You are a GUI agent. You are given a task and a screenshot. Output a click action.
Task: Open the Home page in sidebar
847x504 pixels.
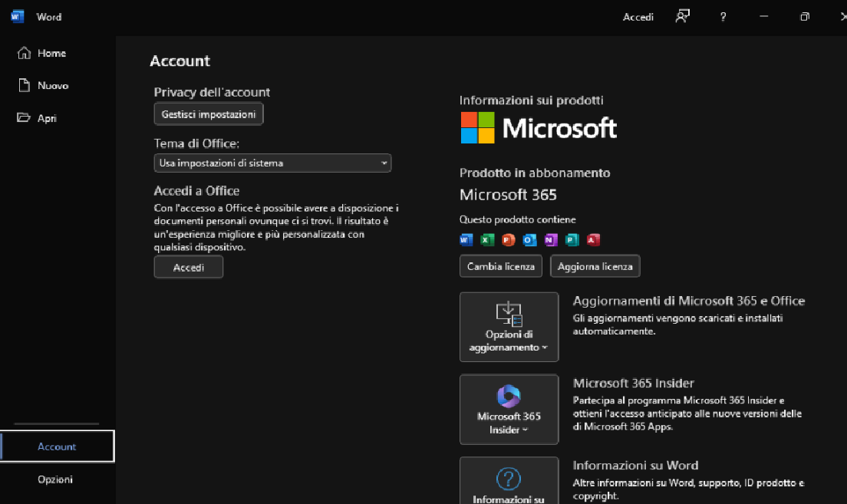coord(58,53)
